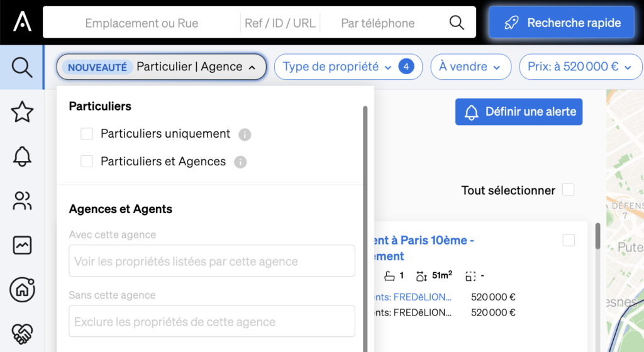Open the Type de propriété dropdown

(348, 67)
